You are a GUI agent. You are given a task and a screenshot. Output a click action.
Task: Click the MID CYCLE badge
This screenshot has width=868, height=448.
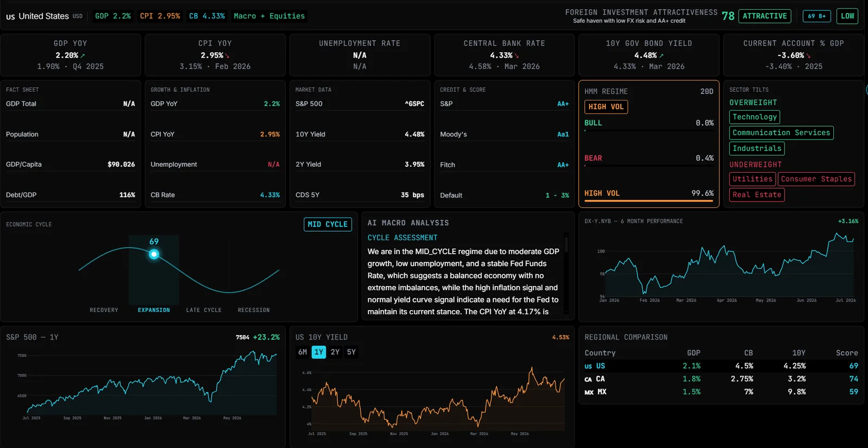pyautogui.click(x=328, y=224)
